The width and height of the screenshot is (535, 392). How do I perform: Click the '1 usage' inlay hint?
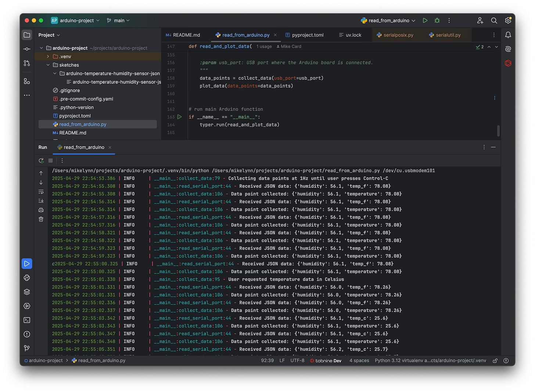click(x=264, y=47)
